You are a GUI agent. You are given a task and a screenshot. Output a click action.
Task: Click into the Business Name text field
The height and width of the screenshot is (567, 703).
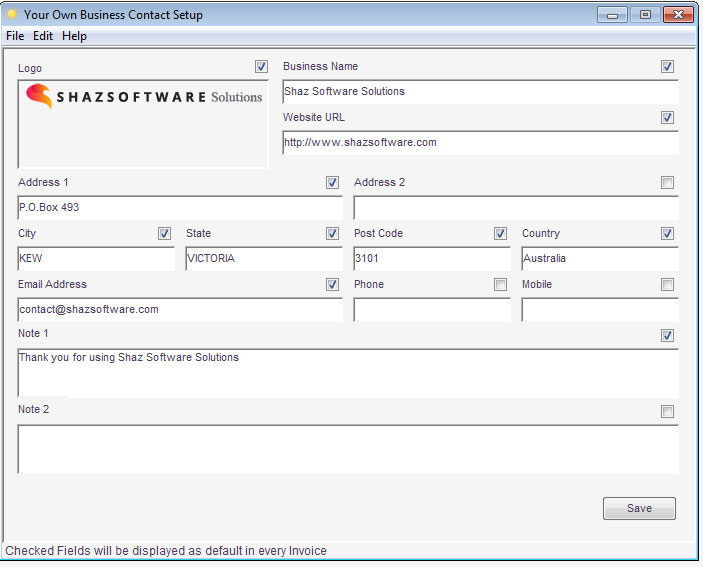pos(480,92)
